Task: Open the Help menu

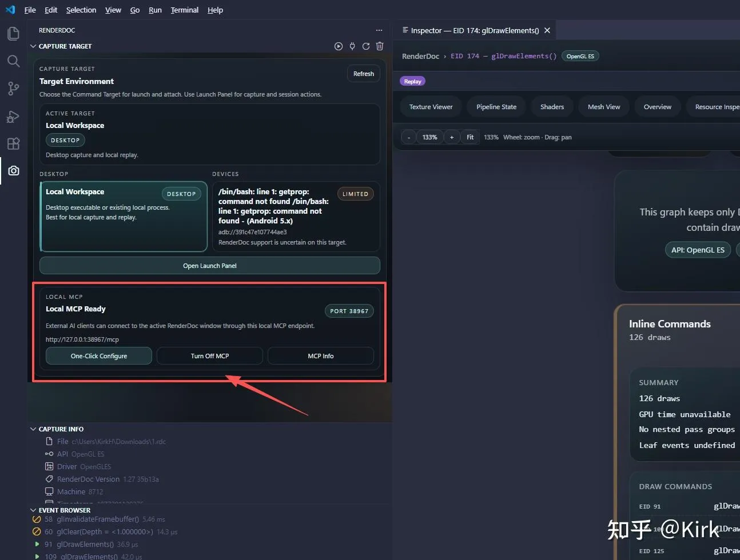Action: coord(215,10)
